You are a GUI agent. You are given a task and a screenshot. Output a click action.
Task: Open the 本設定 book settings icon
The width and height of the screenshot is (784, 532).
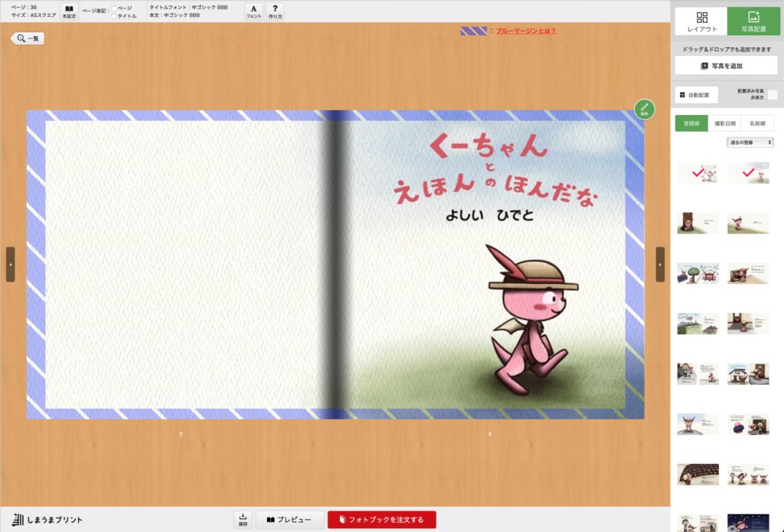coord(69,11)
